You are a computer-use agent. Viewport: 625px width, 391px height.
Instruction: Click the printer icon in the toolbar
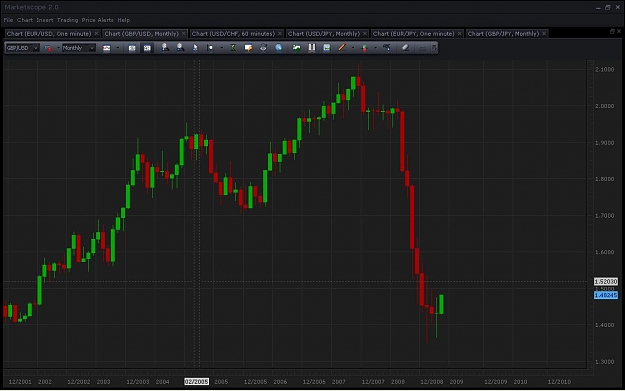pos(263,48)
